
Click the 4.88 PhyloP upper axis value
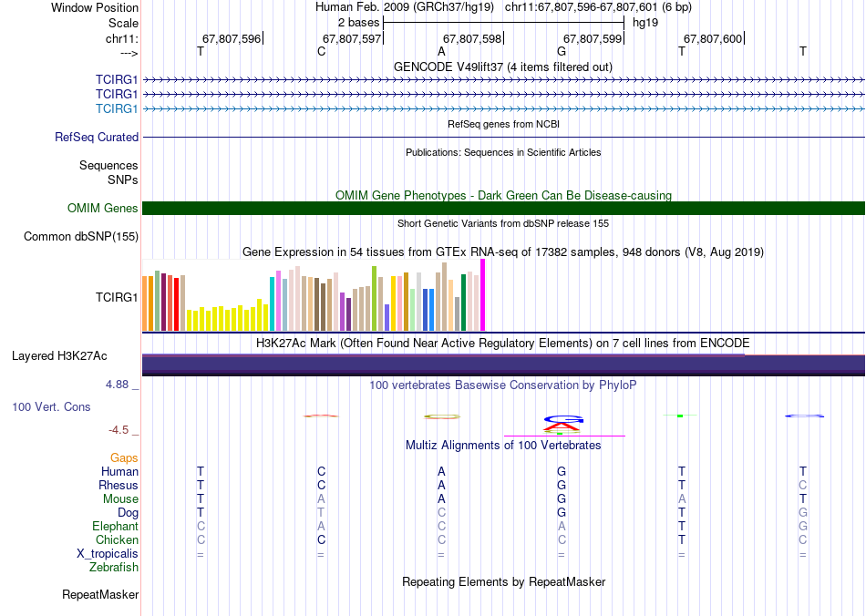point(117,385)
